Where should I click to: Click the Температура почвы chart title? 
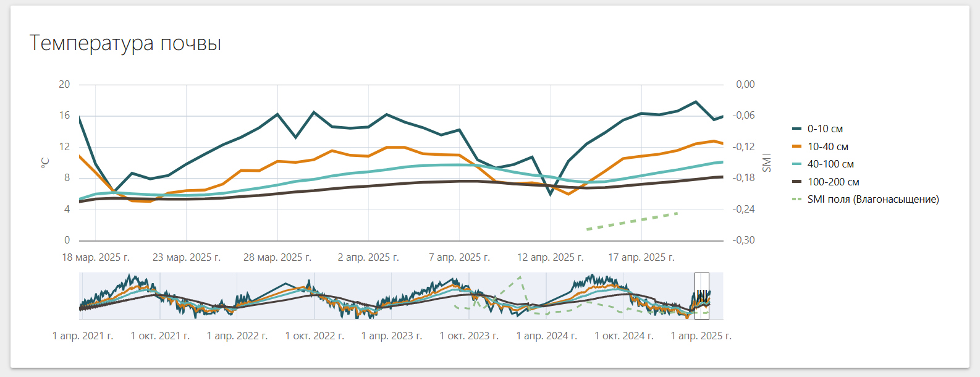coord(125,43)
